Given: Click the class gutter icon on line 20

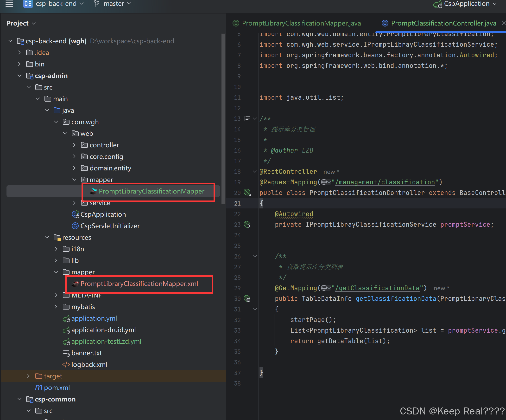Looking at the screenshot, I should tap(247, 192).
